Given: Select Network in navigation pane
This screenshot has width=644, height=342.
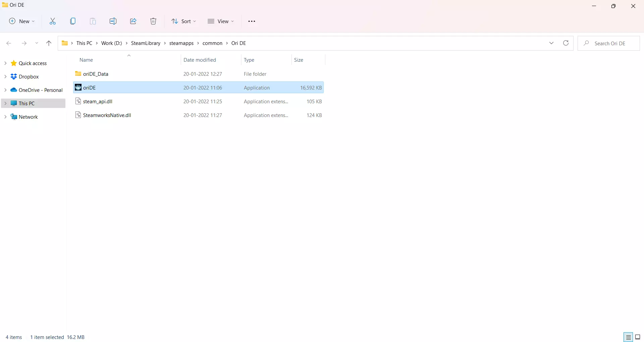Looking at the screenshot, I should pyautogui.click(x=28, y=117).
